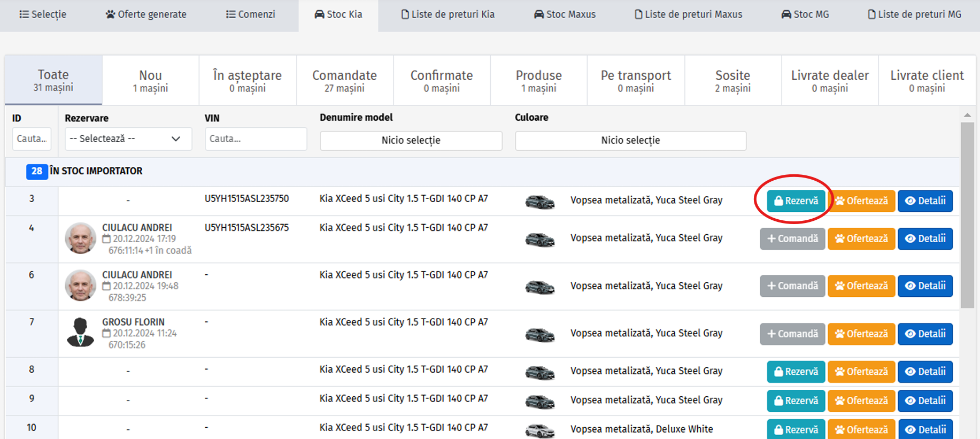Click Comandă for car ID 7

pos(793,334)
